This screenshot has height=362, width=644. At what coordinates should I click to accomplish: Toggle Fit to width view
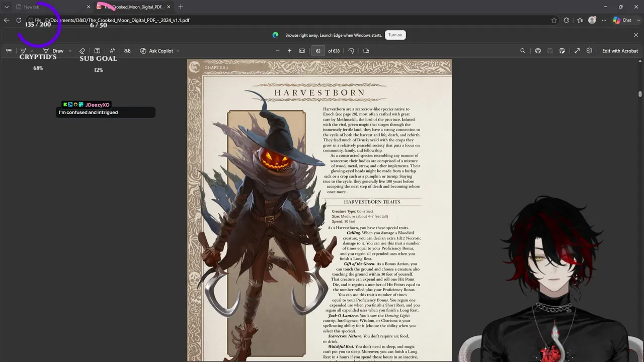[x=302, y=51]
